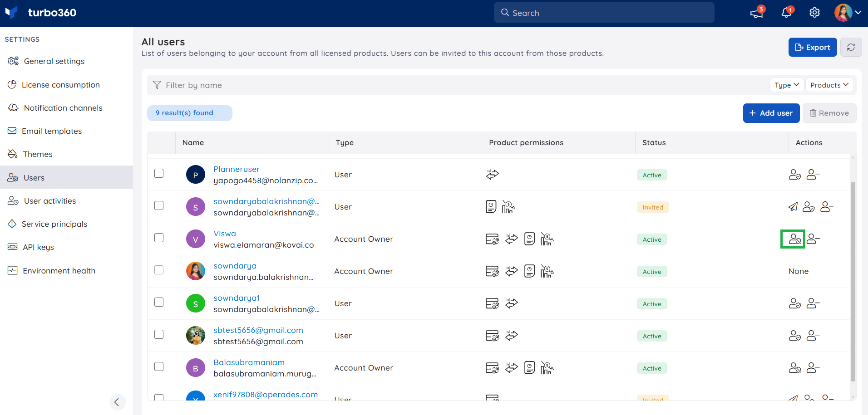
Task: Select Users in the sidebar
Action: click(66, 177)
